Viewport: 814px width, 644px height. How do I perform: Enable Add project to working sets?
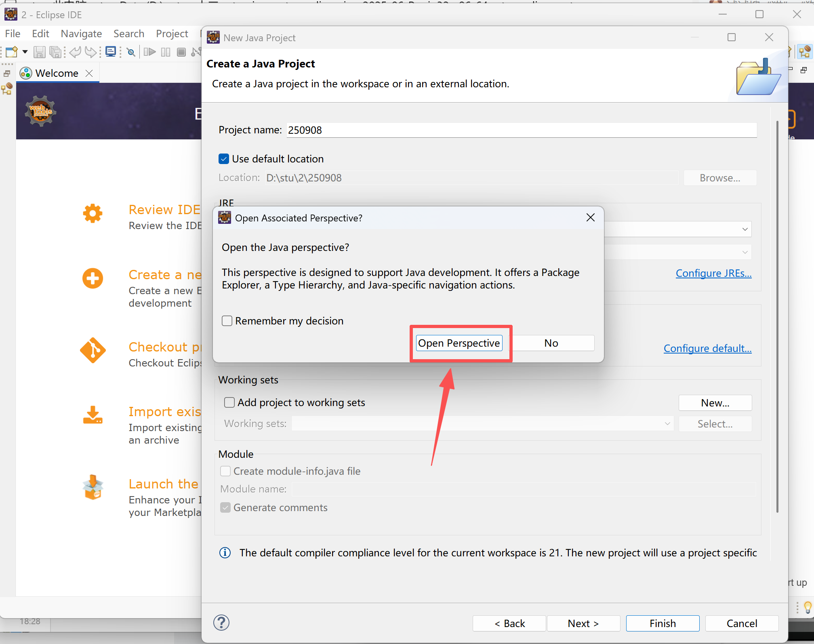(x=229, y=402)
